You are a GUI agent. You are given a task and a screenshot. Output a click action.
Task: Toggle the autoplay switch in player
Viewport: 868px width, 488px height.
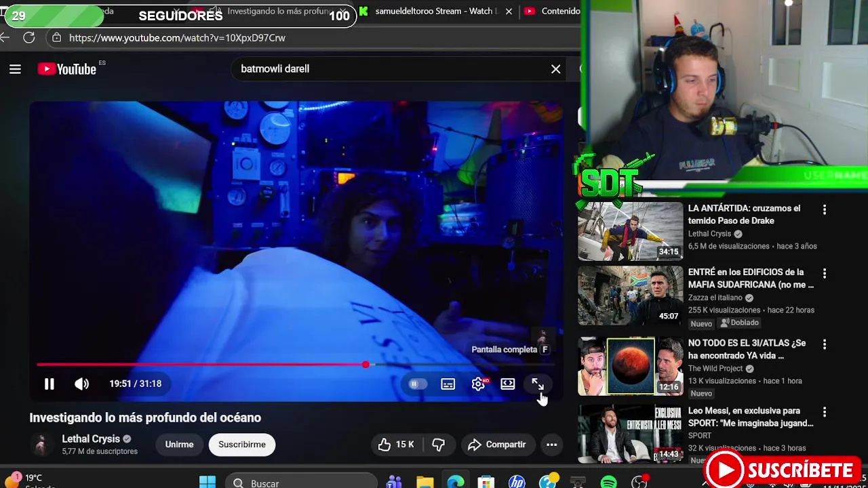coord(417,384)
